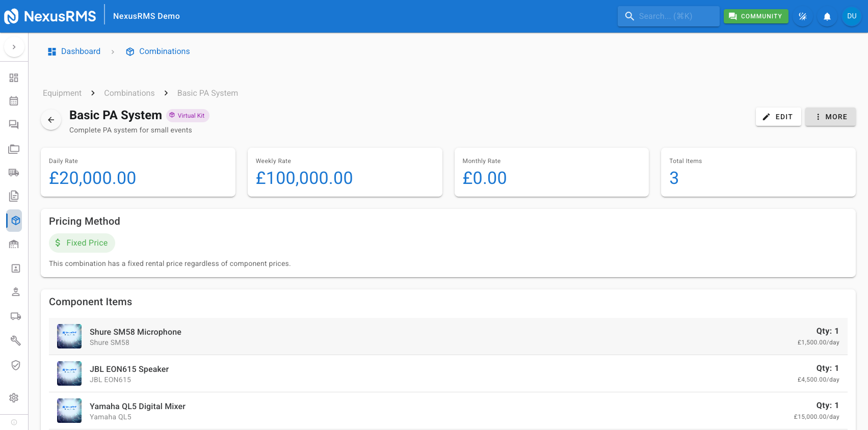Select the active cube combinations icon in sidebar

(15, 221)
